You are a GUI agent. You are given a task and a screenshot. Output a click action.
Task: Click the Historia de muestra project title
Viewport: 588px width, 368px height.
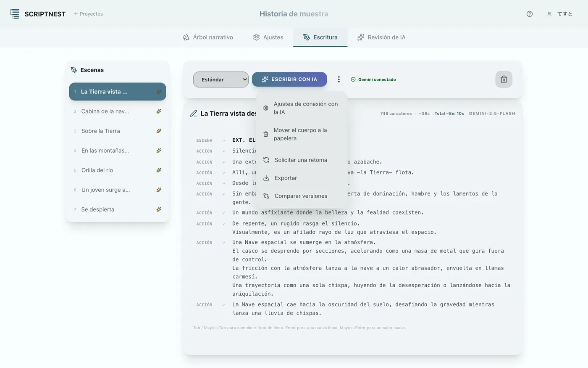[x=294, y=14]
